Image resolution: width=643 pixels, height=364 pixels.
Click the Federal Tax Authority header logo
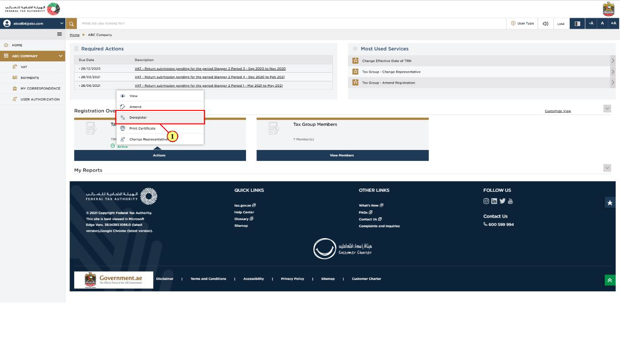[32, 9]
